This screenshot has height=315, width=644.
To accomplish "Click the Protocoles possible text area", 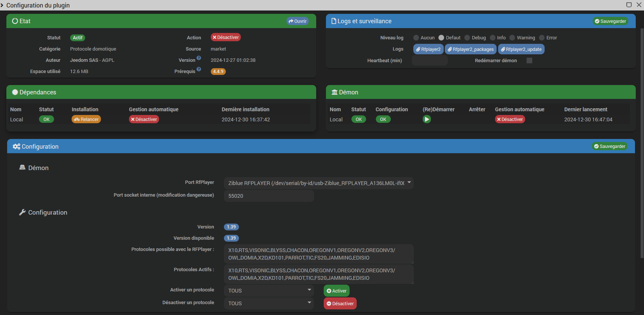I will [319, 254].
